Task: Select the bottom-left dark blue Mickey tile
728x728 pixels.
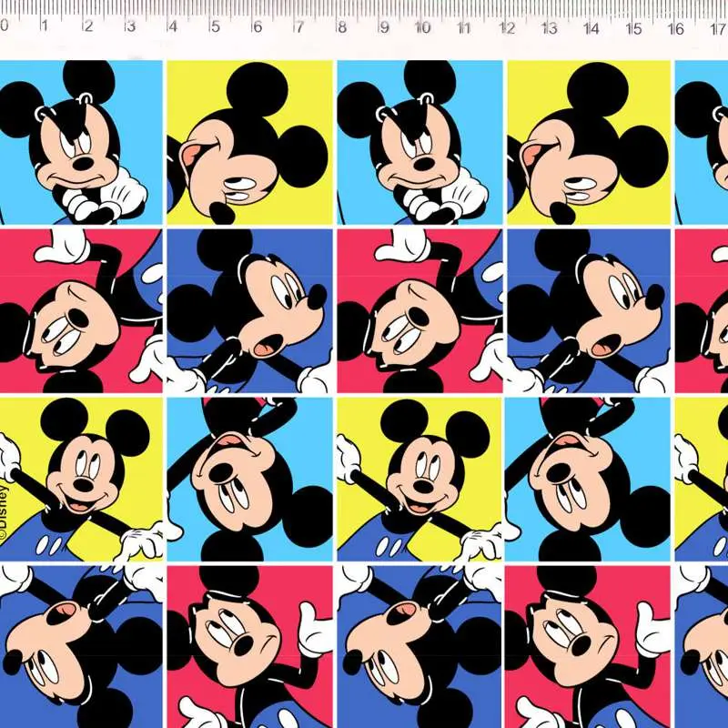Action: click(x=80, y=646)
